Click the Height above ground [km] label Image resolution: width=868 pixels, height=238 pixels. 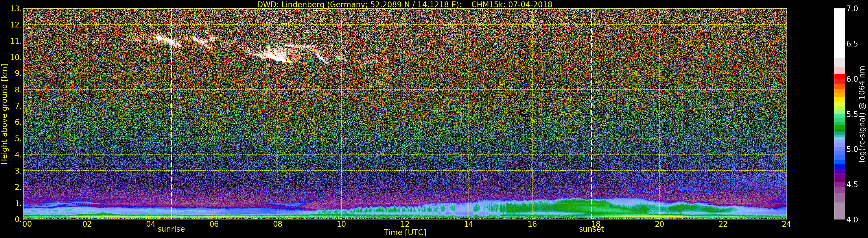(4, 114)
